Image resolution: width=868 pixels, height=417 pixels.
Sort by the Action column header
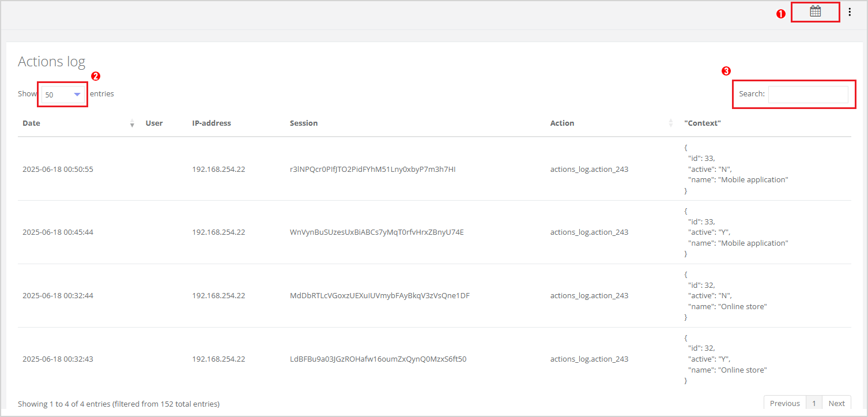(562, 123)
